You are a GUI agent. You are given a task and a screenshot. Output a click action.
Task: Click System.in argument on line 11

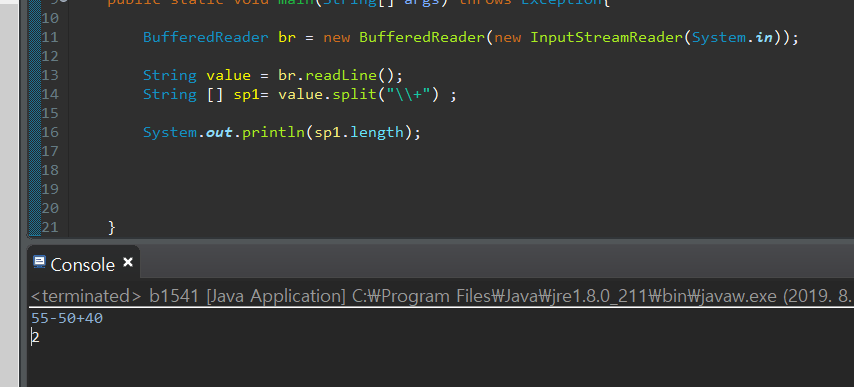click(x=733, y=38)
